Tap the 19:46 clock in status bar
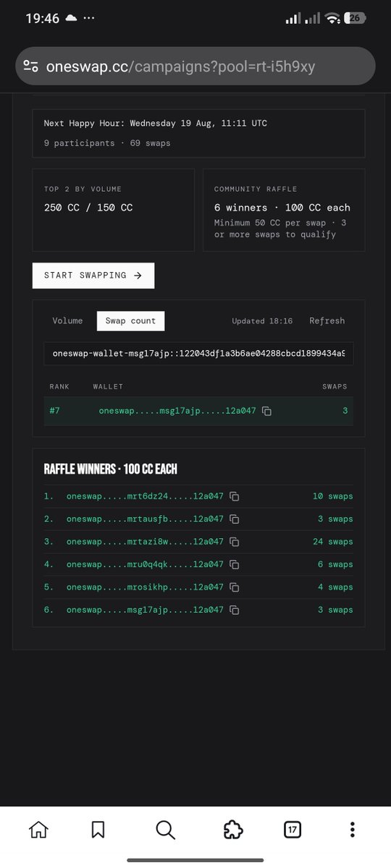The image size is (391, 868). point(42,19)
